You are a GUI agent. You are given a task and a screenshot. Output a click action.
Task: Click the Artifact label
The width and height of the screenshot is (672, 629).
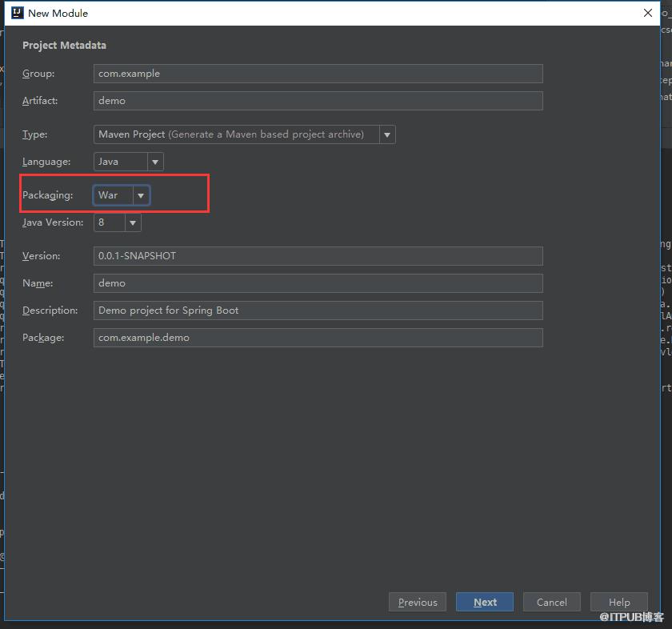pos(40,101)
